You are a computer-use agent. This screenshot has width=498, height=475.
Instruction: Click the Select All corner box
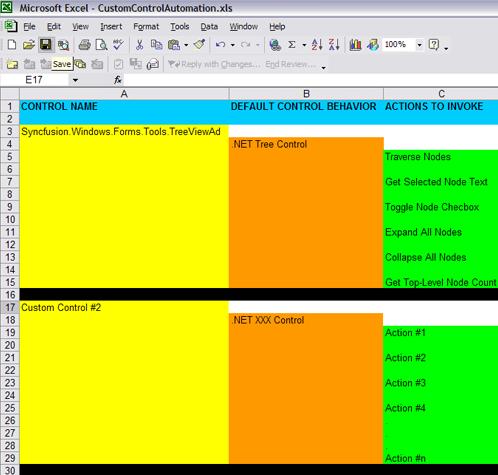(10, 94)
